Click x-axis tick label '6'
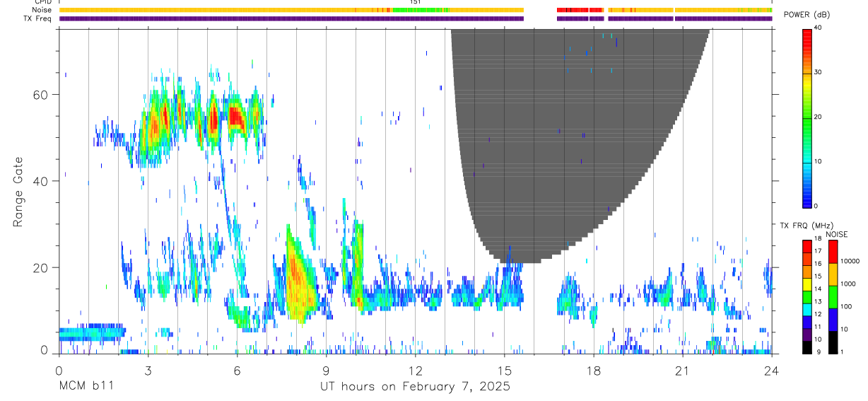868x401 pixels. click(x=237, y=371)
